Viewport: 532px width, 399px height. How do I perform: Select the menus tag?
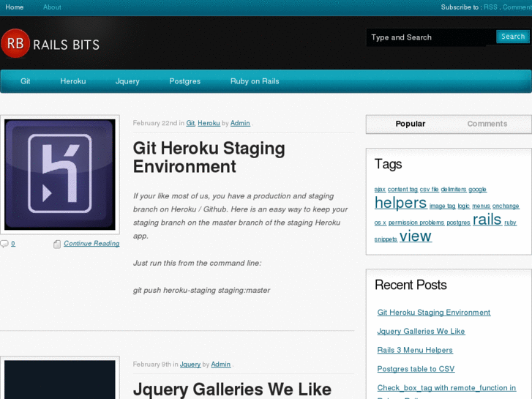[x=481, y=206]
